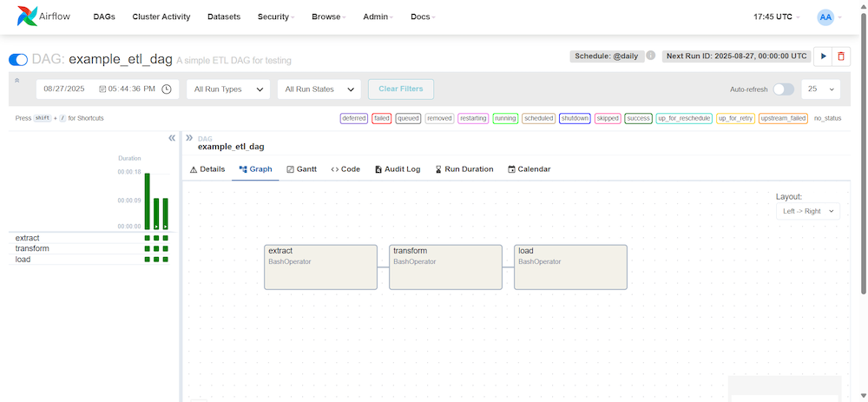Open the Layout Left -> Right dropdown

[807, 211]
